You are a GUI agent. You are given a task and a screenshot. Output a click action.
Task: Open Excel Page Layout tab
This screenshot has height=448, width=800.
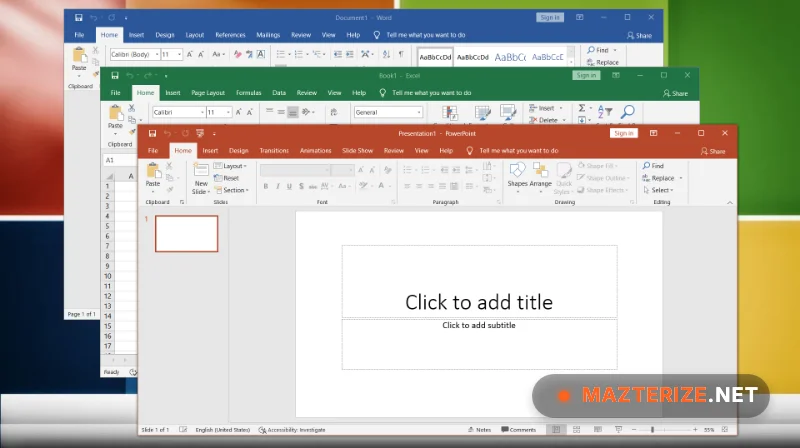tap(208, 93)
